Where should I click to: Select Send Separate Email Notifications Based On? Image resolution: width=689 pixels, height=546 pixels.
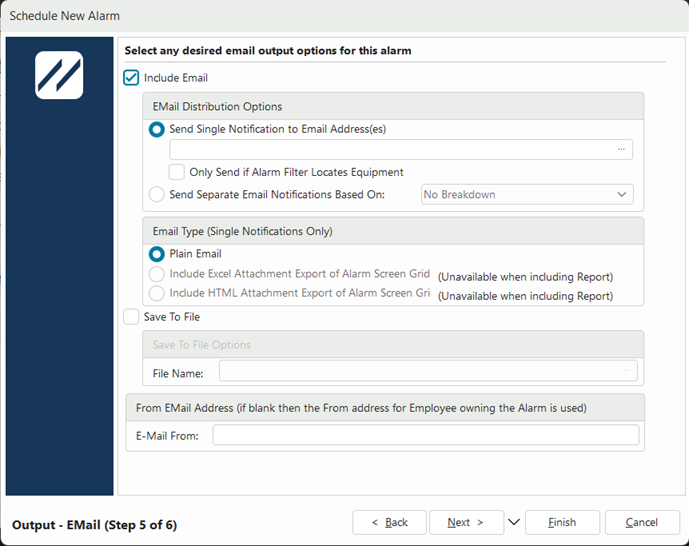(156, 194)
